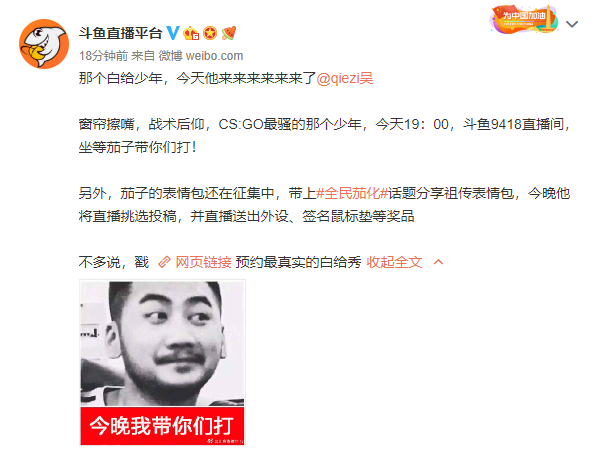Click the watermark logo on meme image
Viewport: 597px width, 449px height.
click(225, 441)
